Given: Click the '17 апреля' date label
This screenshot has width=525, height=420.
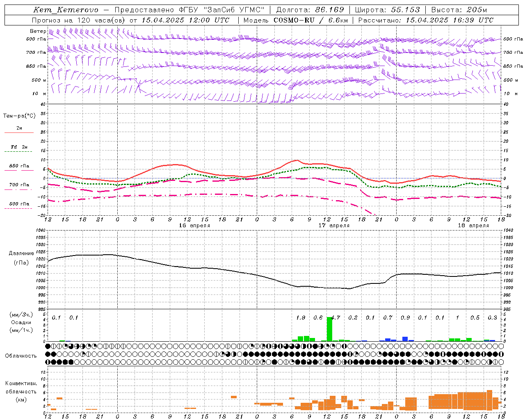Looking at the screenshot, I should click(x=334, y=226).
